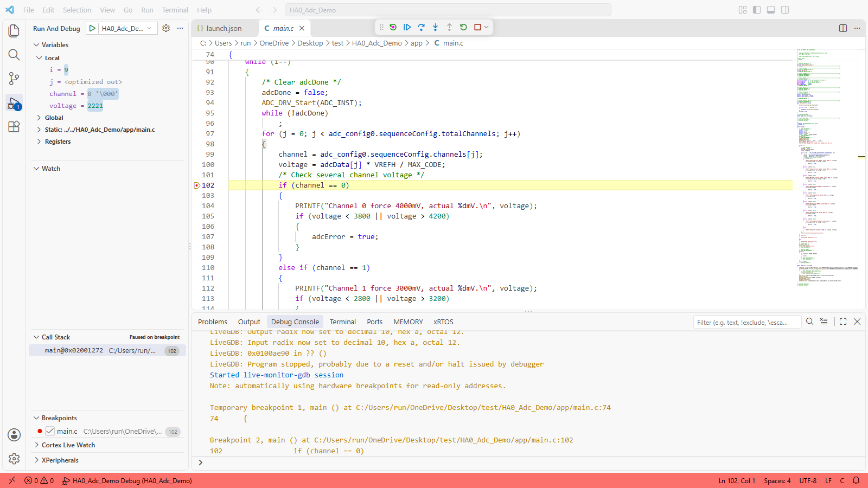Open the HA0_Adc_De... launch configuration dropdown
Viewport: 868px width, 488px height.
[x=128, y=28]
